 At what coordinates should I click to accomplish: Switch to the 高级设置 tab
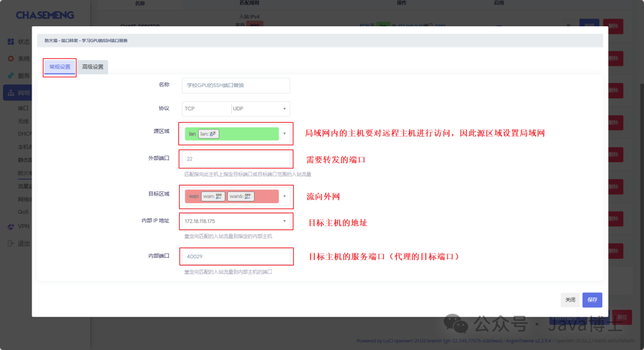92,67
